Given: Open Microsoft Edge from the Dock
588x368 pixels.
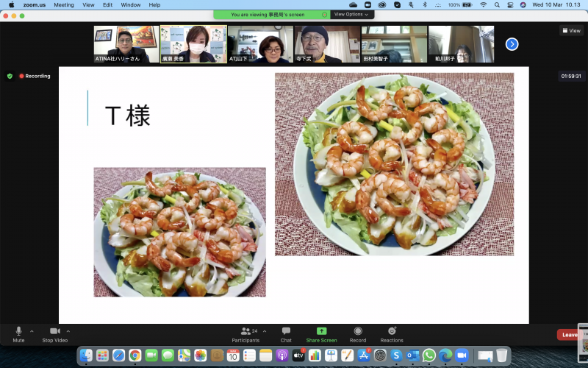Looking at the screenshot, I should click(x=445, y=355).
